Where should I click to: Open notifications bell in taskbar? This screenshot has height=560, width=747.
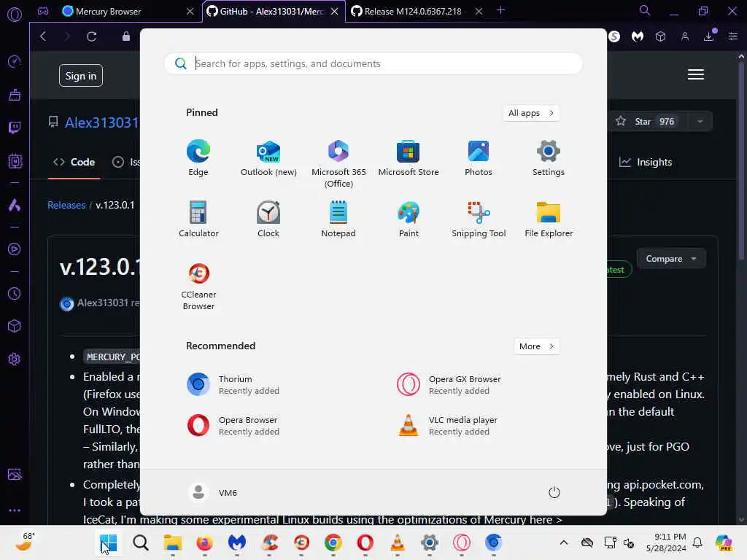(x=697, y=542)
